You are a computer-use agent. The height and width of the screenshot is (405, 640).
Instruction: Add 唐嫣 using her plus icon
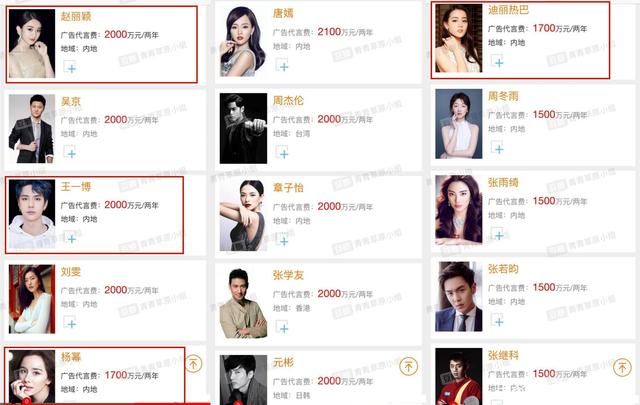tap(282, 65)
